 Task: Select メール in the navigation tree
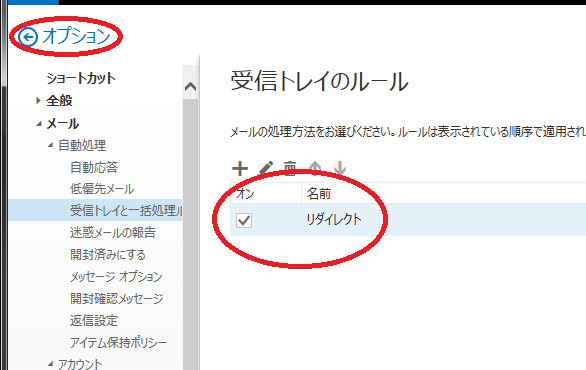point(63,124)
